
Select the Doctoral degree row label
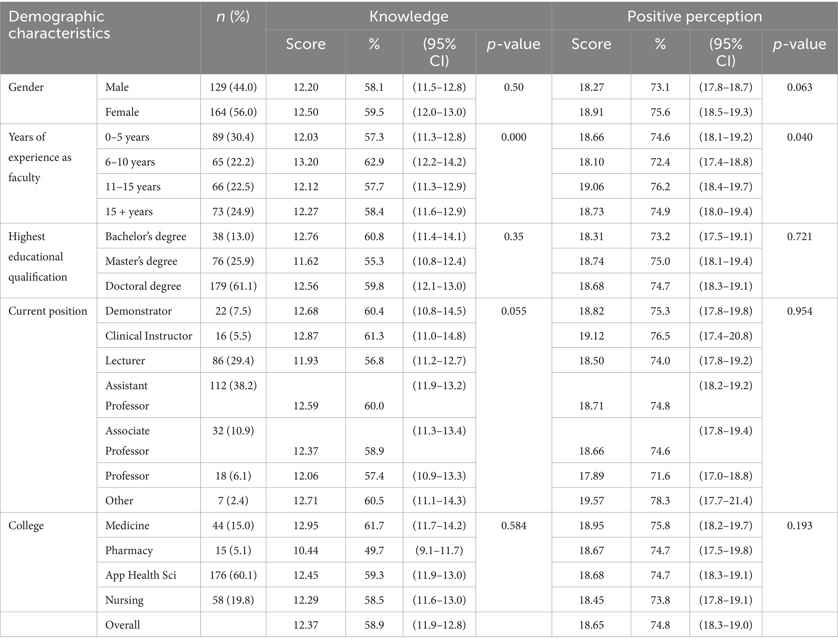coord(143,286)
